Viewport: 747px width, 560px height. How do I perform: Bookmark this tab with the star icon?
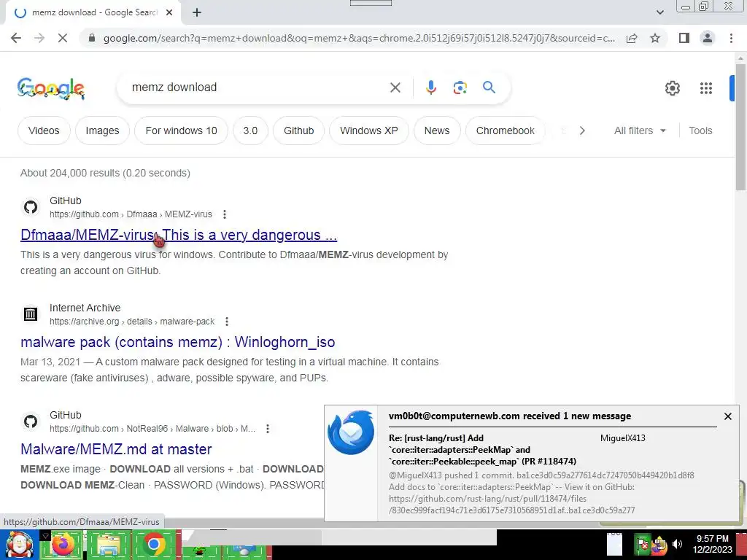pos(655,38)
